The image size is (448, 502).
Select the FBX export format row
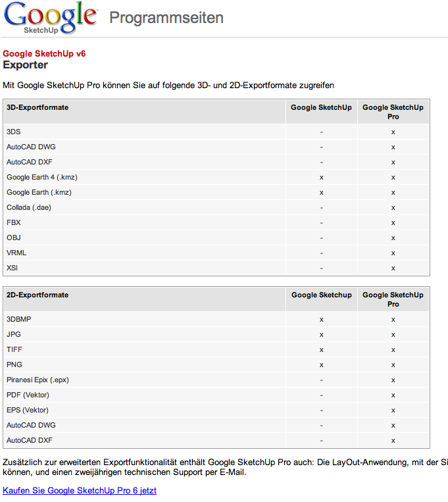tap(14, 222)
